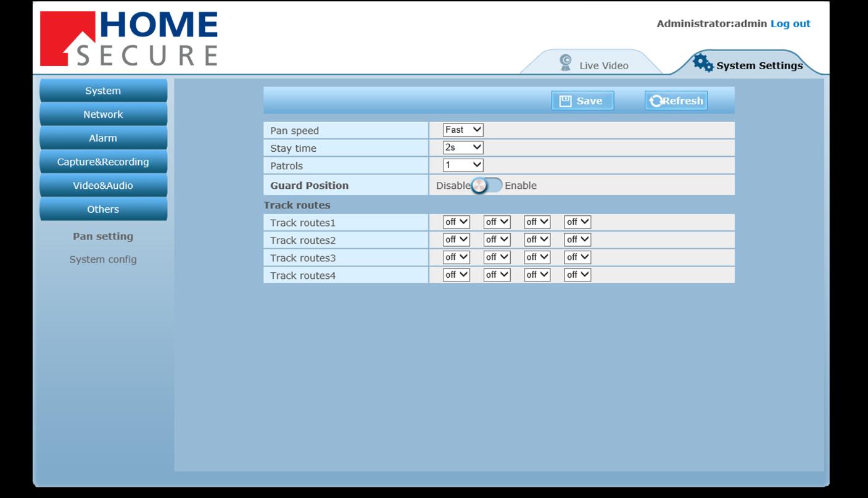
Task: Switch to the System Settings tab
Action: pos(748,63)
